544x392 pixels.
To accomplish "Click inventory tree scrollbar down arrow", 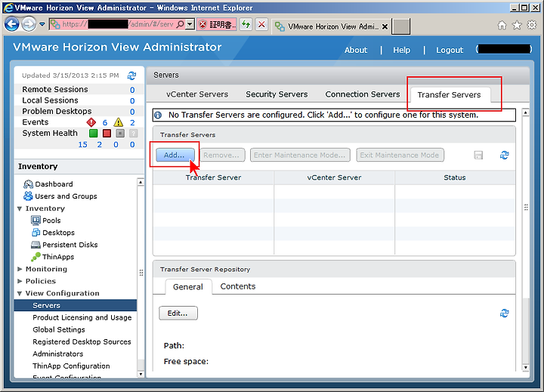I will [141, 374].
